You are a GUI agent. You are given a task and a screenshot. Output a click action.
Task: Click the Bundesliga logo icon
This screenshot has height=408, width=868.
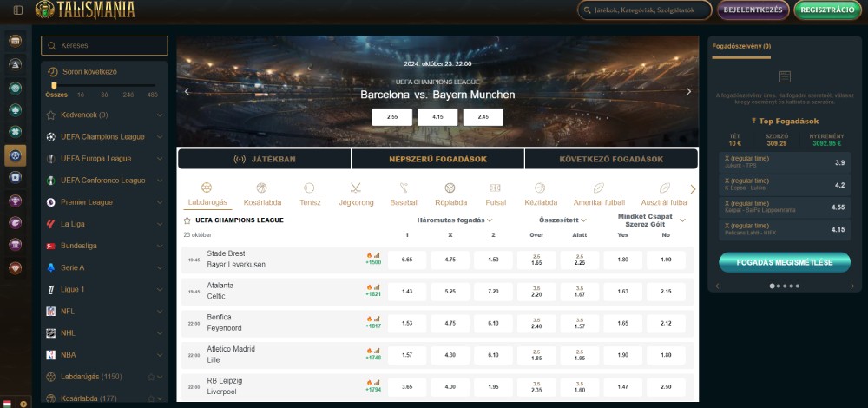click(51, 246)
